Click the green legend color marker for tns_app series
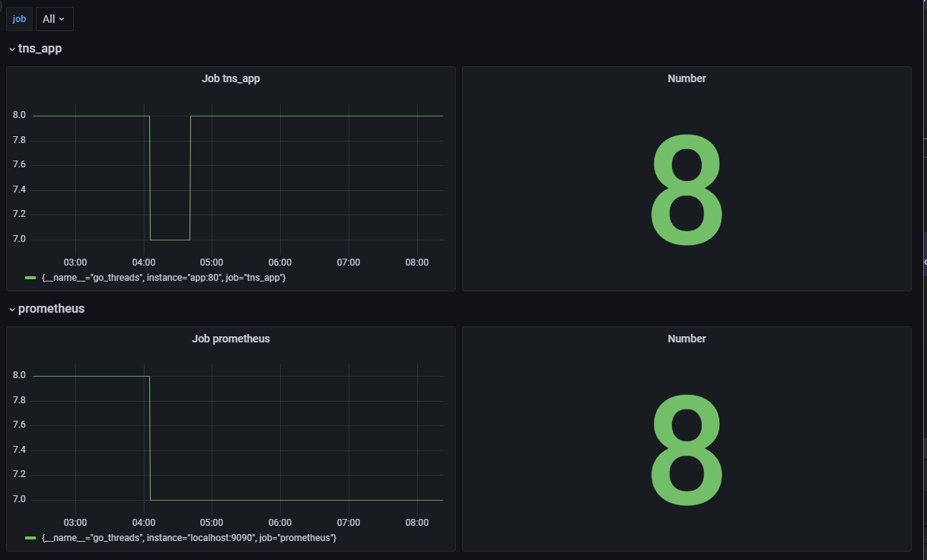The image size is (927, 560). point(29,278)
